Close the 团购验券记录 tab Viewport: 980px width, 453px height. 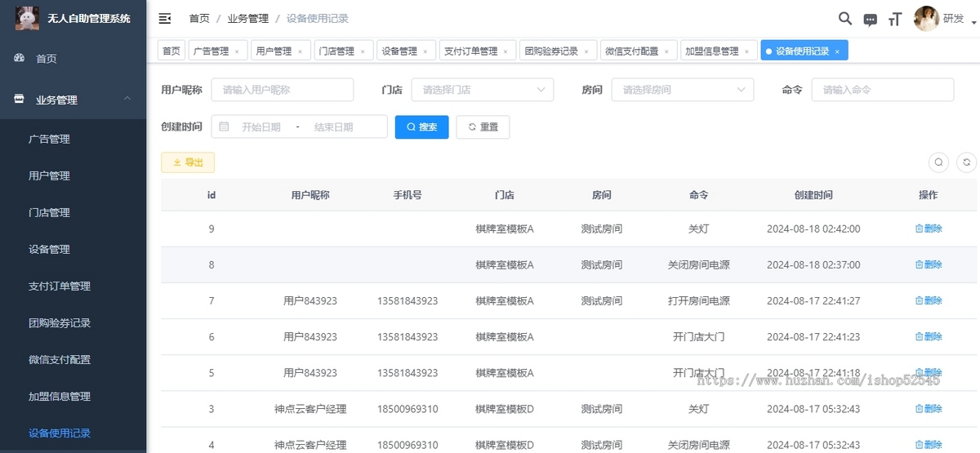[x=586, y=51]
